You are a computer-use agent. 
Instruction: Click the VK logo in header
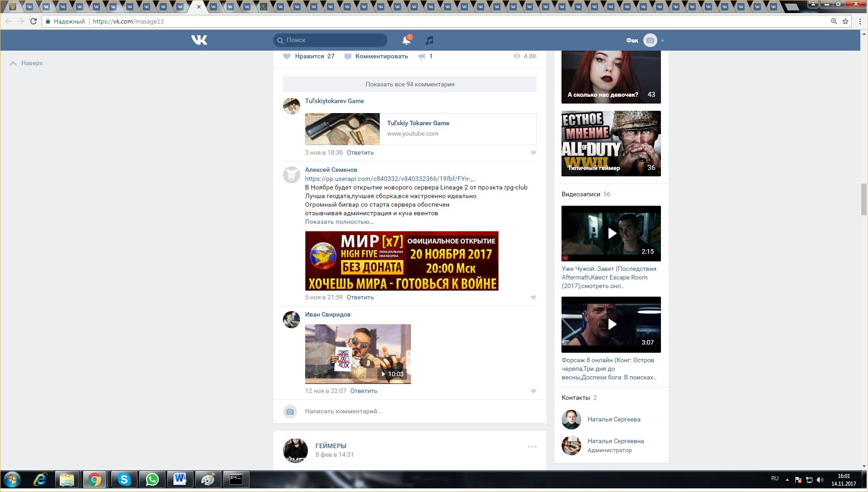tap(199, 40)
